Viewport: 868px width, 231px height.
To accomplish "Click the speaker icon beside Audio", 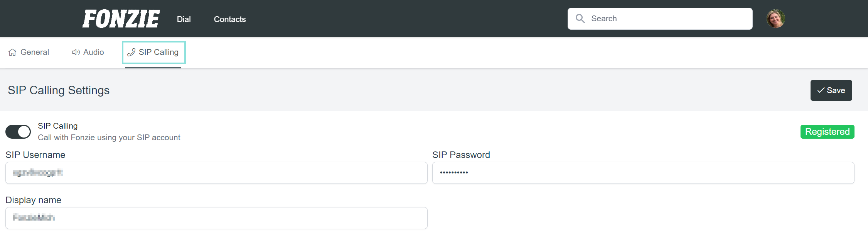I will point(76,52).
